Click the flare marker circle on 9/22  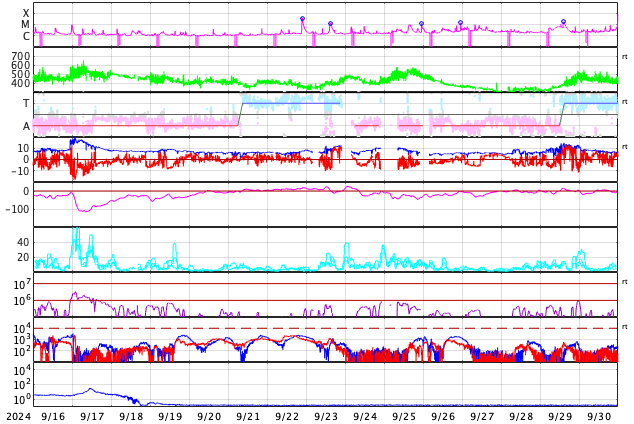302,19
